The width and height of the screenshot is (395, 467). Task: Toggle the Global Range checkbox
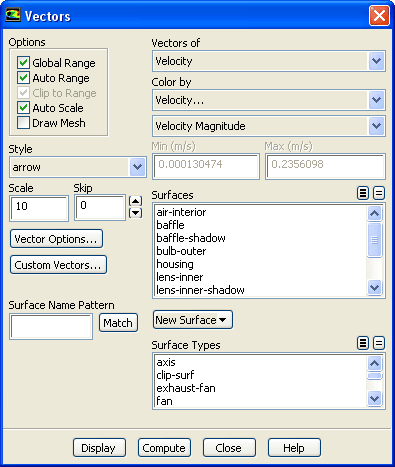[23, 63]
